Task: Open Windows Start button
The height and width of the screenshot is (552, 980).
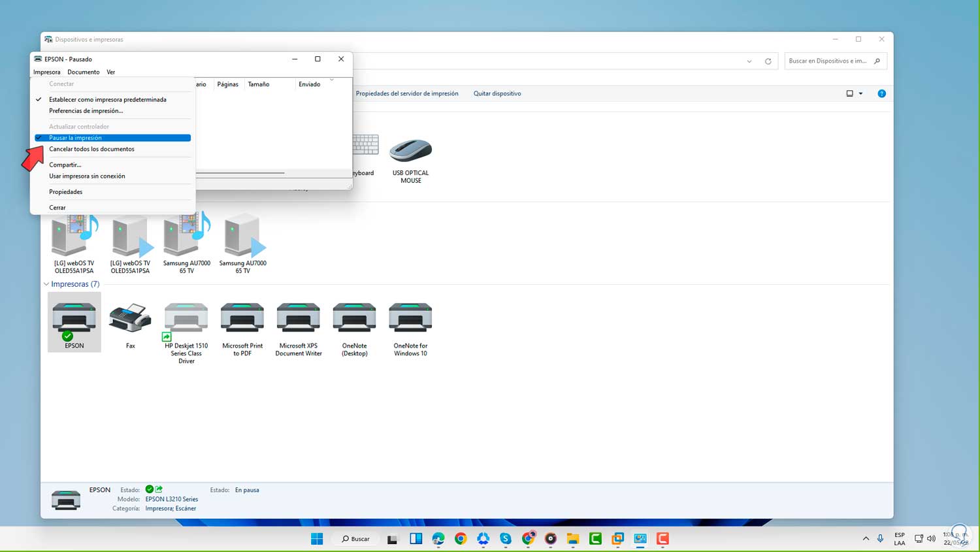Action: (x=317, y=539)
